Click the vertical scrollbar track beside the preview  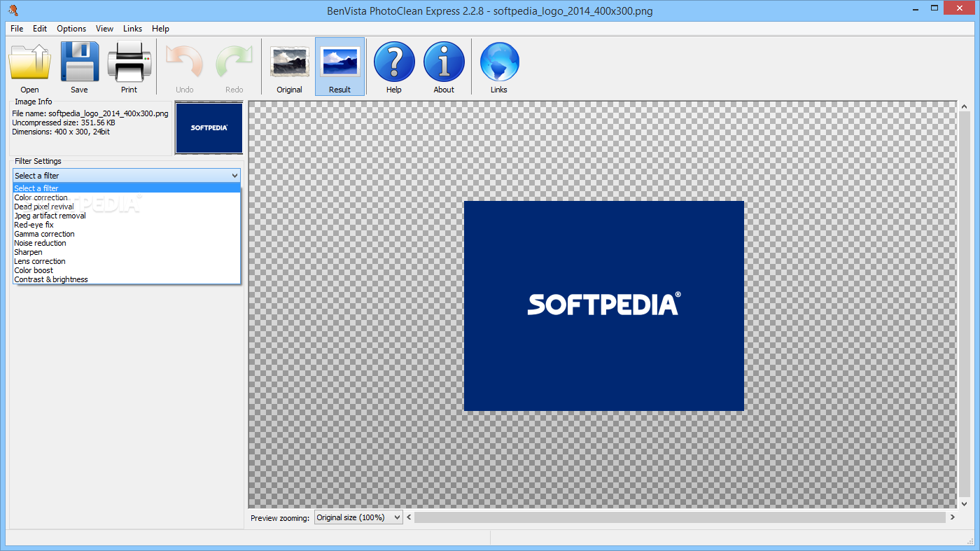click(964, 305)
